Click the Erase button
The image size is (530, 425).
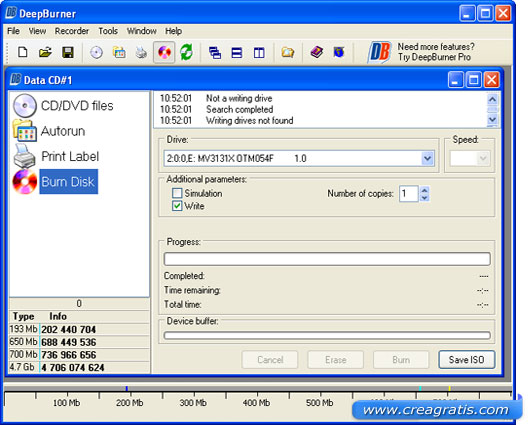coord(335,359)
